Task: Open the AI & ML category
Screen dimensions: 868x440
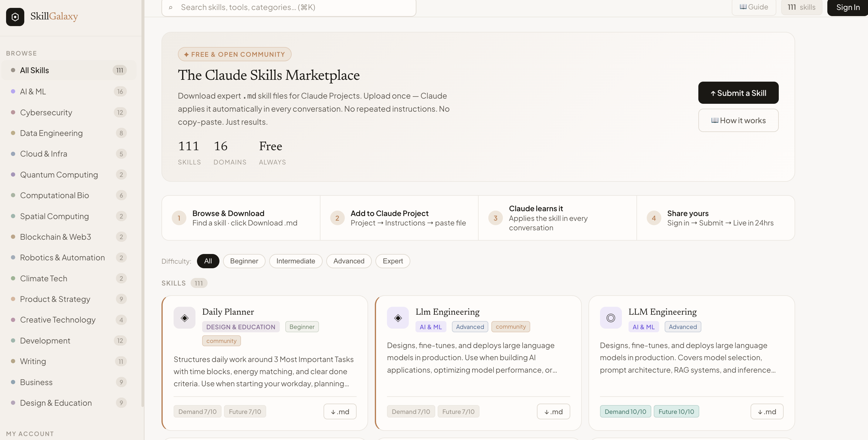Action: 33,91
